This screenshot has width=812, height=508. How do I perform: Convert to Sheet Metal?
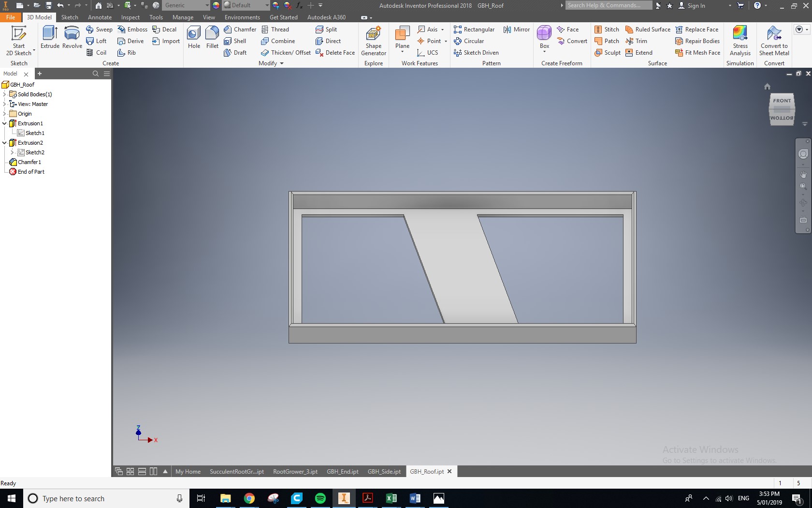tap(774, 41)
